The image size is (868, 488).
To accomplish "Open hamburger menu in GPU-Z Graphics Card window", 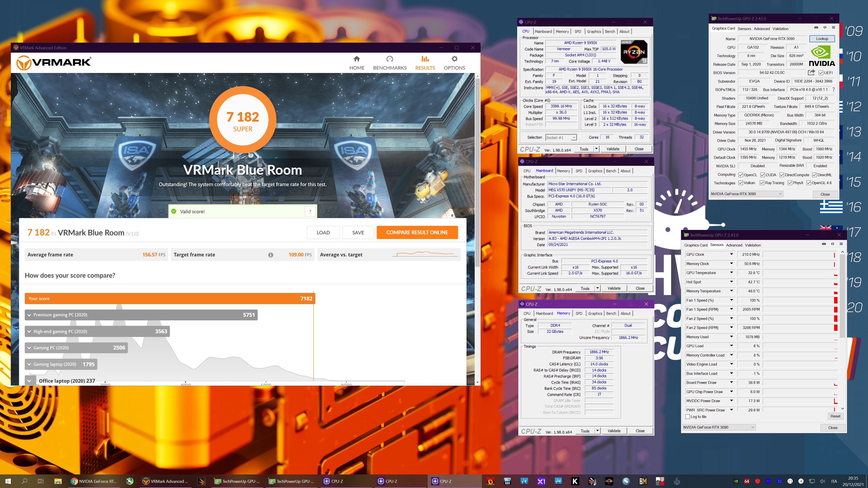I will click(833, 28).
